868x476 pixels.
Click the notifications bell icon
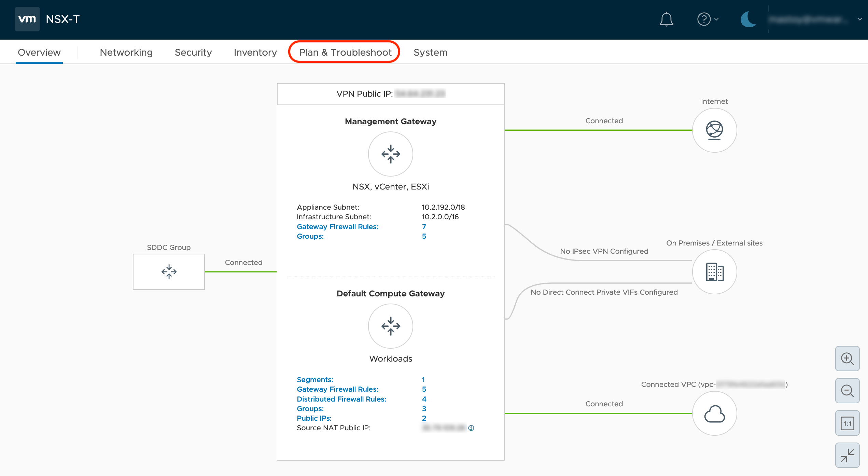click(x=666, y=19)
